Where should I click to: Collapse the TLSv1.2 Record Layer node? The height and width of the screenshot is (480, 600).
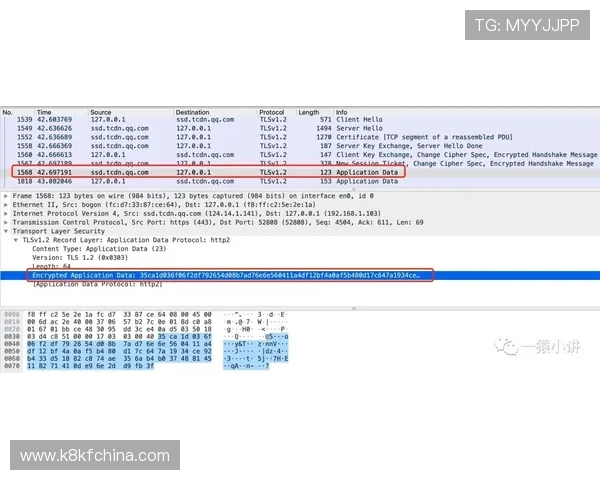click(x=15, y=240)
